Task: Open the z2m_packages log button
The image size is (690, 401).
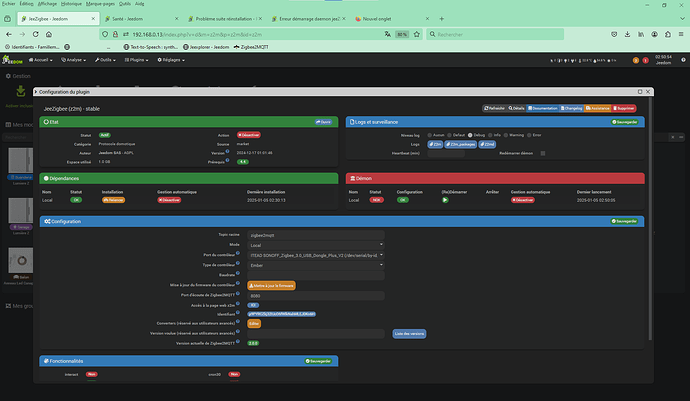Action: (x=460, y=144)
